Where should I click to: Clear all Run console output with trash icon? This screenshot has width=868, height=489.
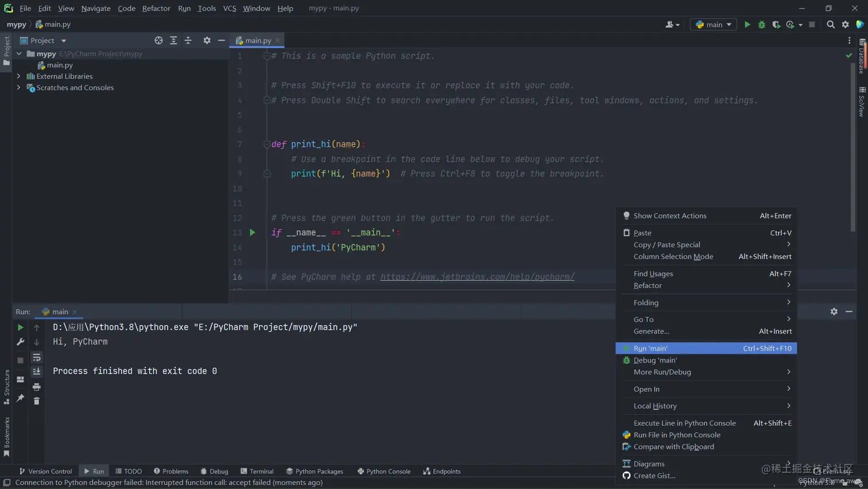(36, 401)
